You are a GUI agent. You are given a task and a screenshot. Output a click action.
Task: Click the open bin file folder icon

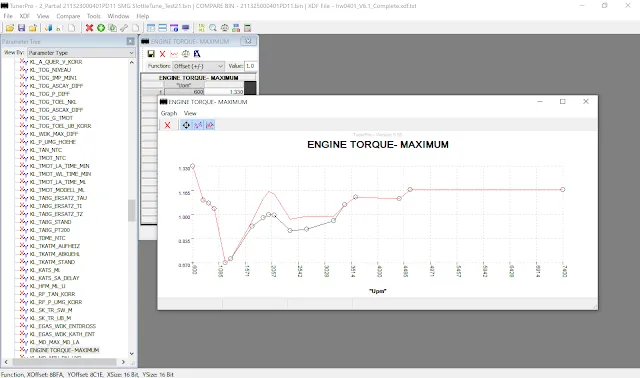click(10, 28)
